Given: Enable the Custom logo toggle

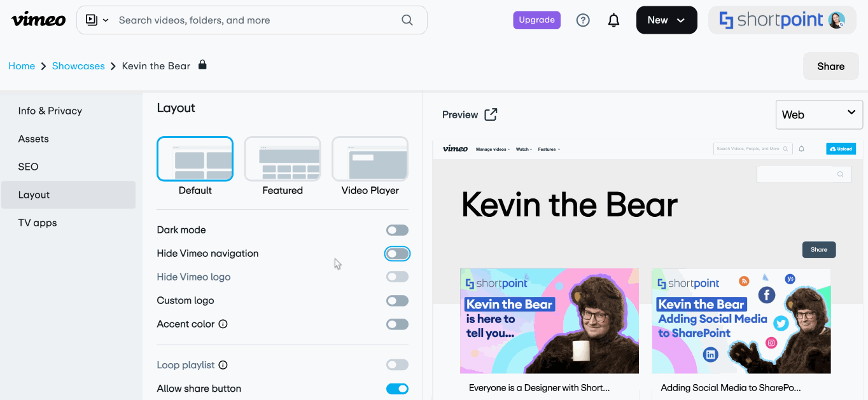Looking at the screenshot, I should [397, 301].
